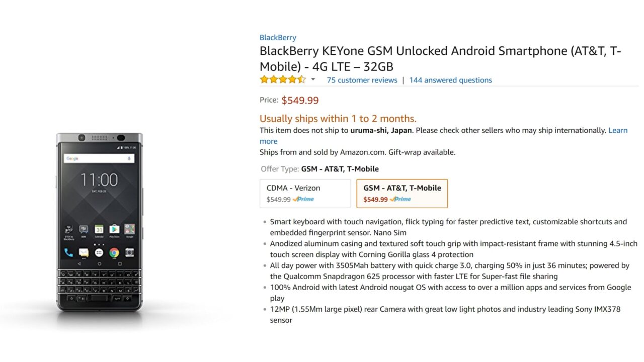644x362 pixels.
Task: Select the CDMA - Verizon offer type
Action: pyautogui.click(x=305, y=193)
